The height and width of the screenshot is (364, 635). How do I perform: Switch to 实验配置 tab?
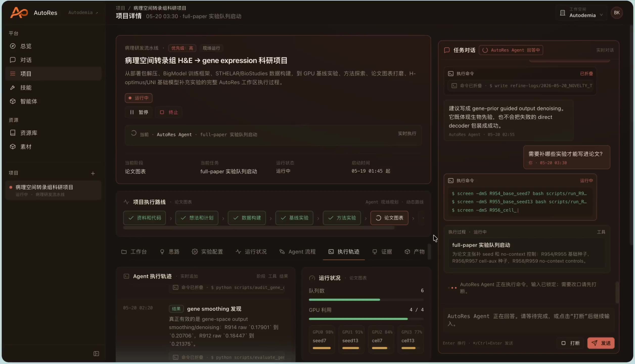[x=207, y=252]
